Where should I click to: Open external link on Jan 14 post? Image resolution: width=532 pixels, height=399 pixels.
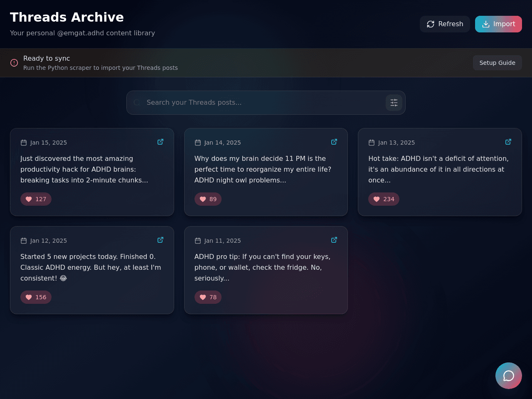click(x=334, y=142)
